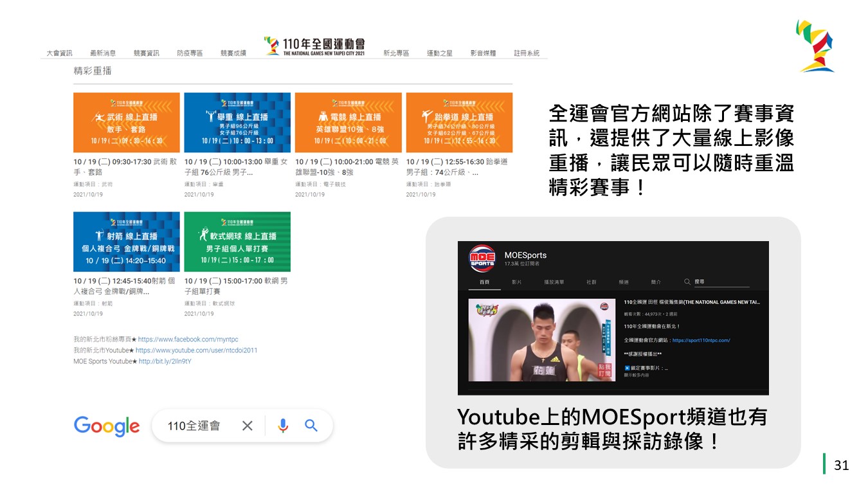Open the 簡介 channel tab
This screenshot has width=868, height=488.
(656, 282)
